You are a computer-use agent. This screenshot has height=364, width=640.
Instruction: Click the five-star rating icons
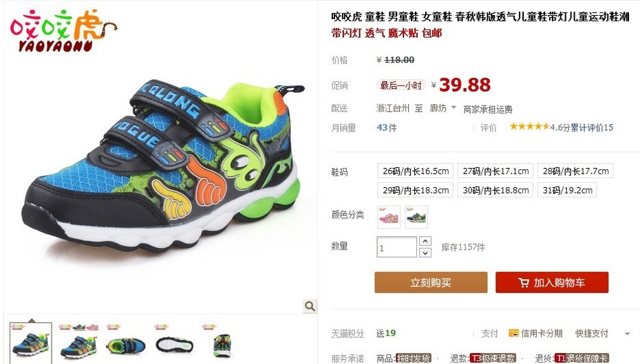(529, 127)
